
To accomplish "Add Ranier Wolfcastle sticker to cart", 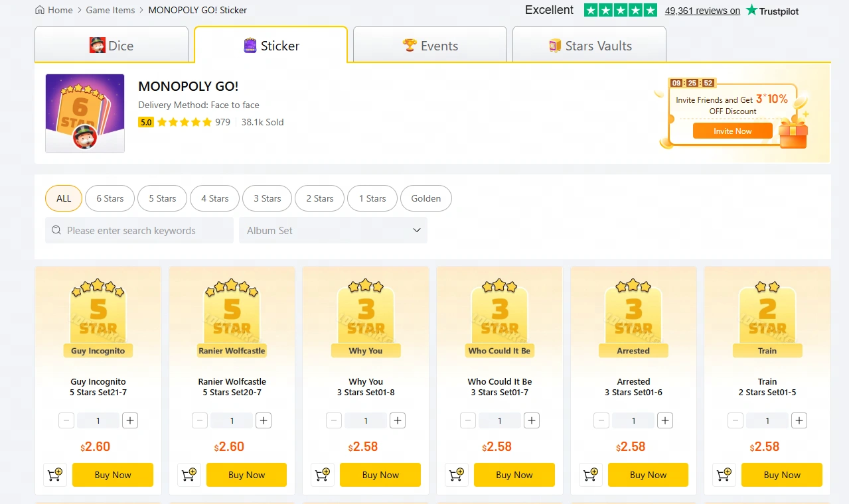I will point(189,475).
